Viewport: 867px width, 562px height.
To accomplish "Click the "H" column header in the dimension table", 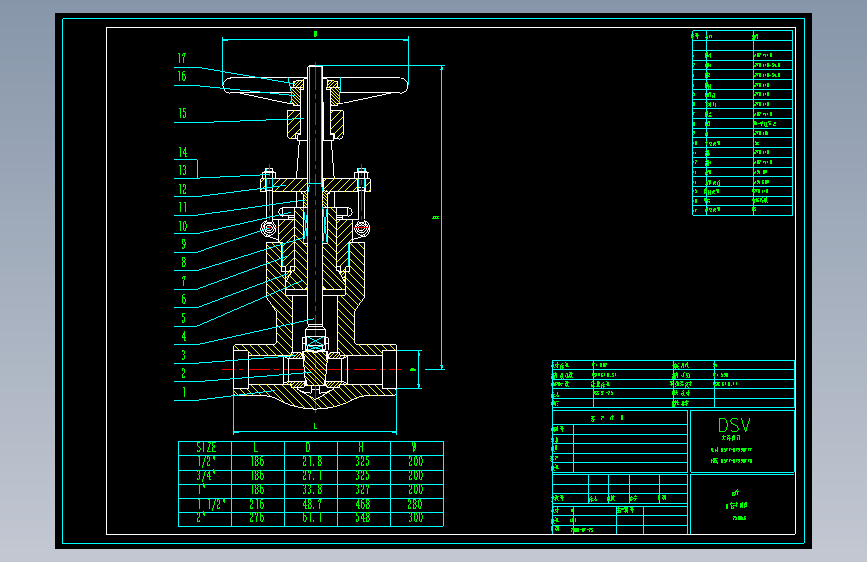I will [x=361, y=447].
